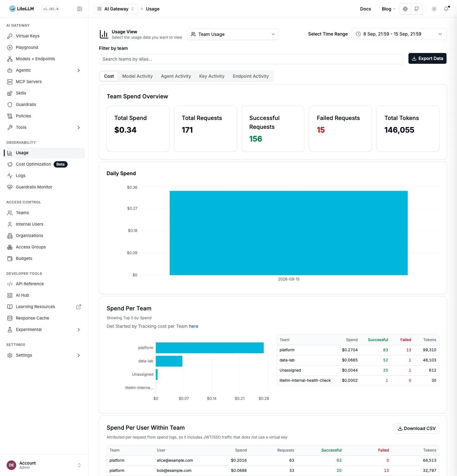Expand the Agentic sidebar section
Image resolution: width=457 pixels, height=476 pixels.
point(44,70)
